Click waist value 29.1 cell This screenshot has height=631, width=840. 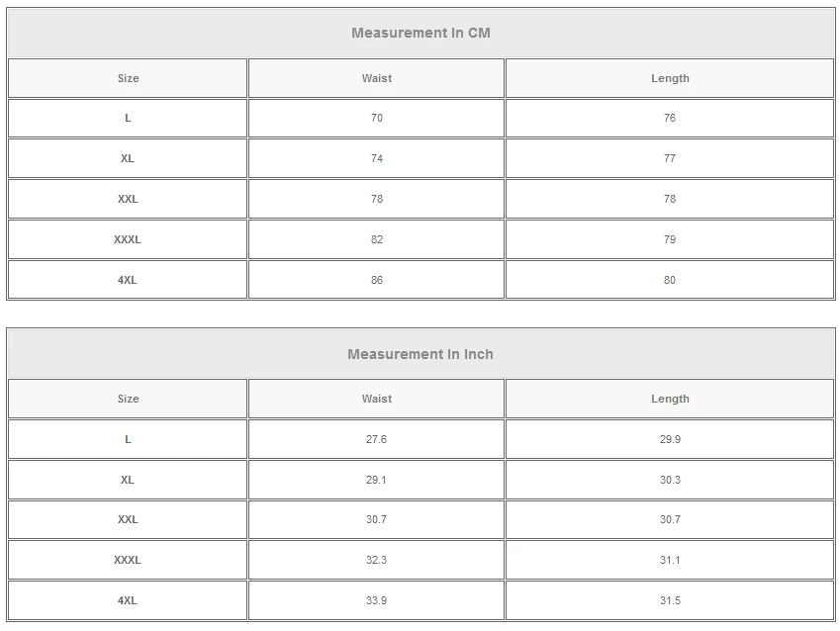pyautogui.click(x=376, y=480)
